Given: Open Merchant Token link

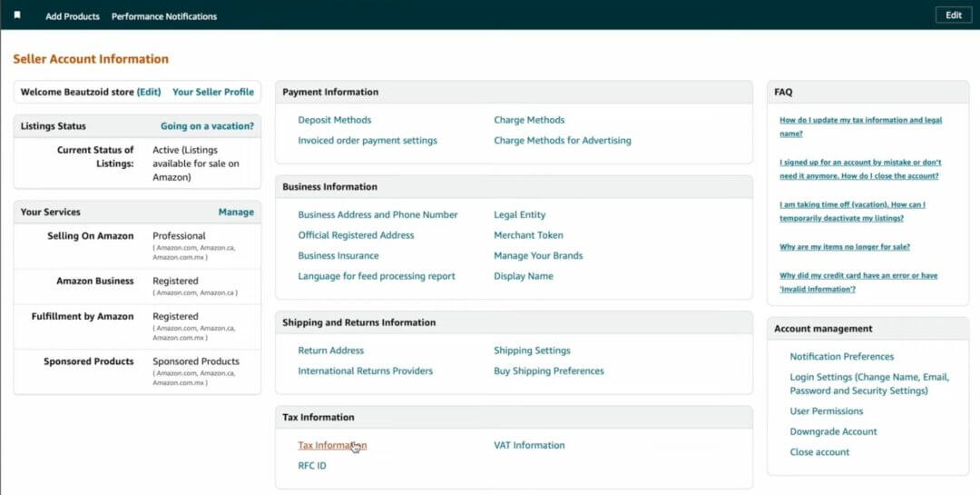Looking at the screenshot, I should tap(528, 235).
